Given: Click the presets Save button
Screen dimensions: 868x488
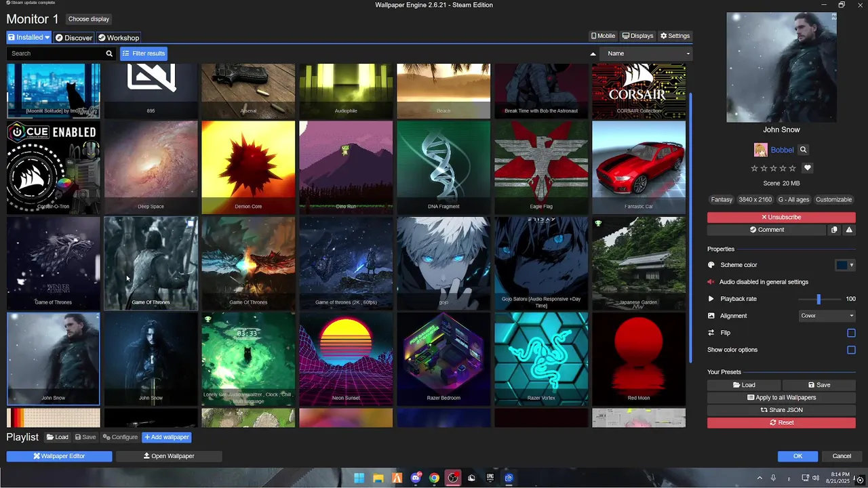Looking at the screenshot, I should click(819, 385).
